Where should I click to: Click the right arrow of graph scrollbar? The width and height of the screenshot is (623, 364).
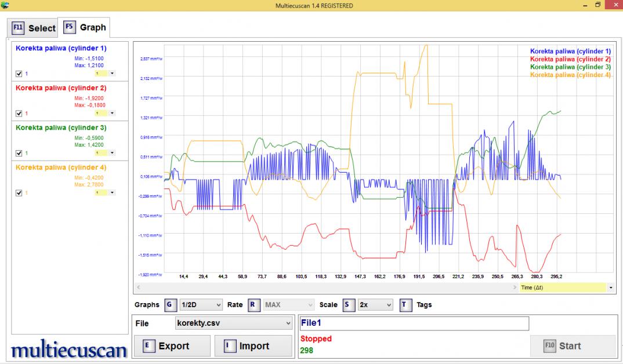click(x=515, y=287)
